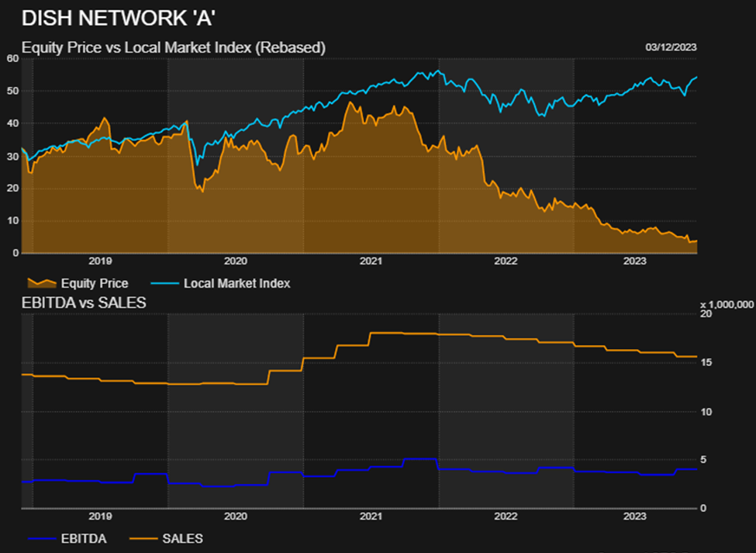Click the 2023 label under the equity chart
Viewport: 756px width, 553px height.
pyautogui.click(x=634, y=261)
